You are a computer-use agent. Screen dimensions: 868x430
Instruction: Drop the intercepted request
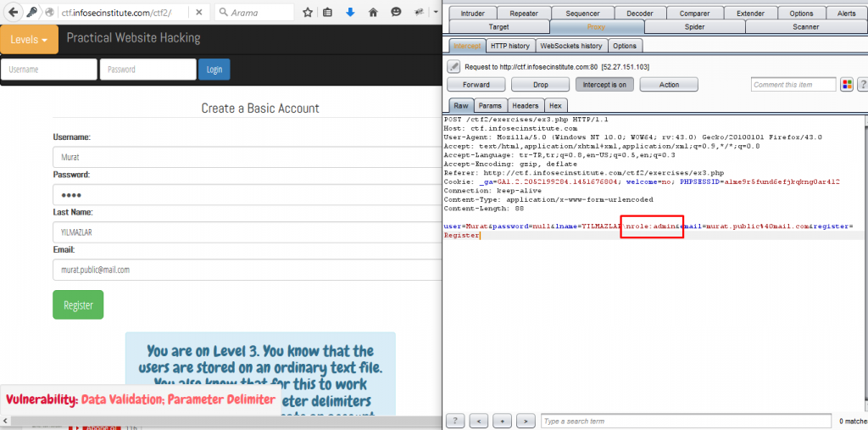coord(540,85)
